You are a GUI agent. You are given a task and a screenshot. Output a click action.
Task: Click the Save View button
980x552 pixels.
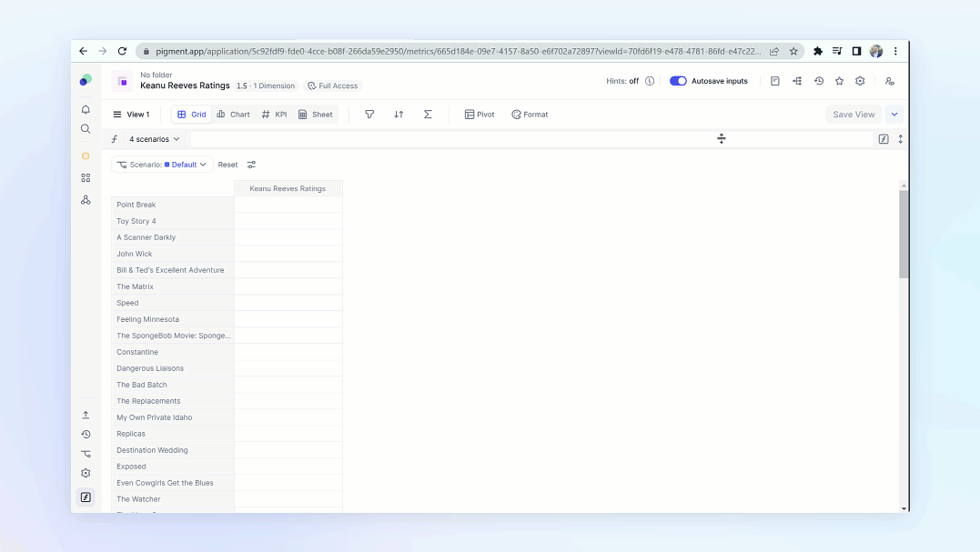point(854,115)
